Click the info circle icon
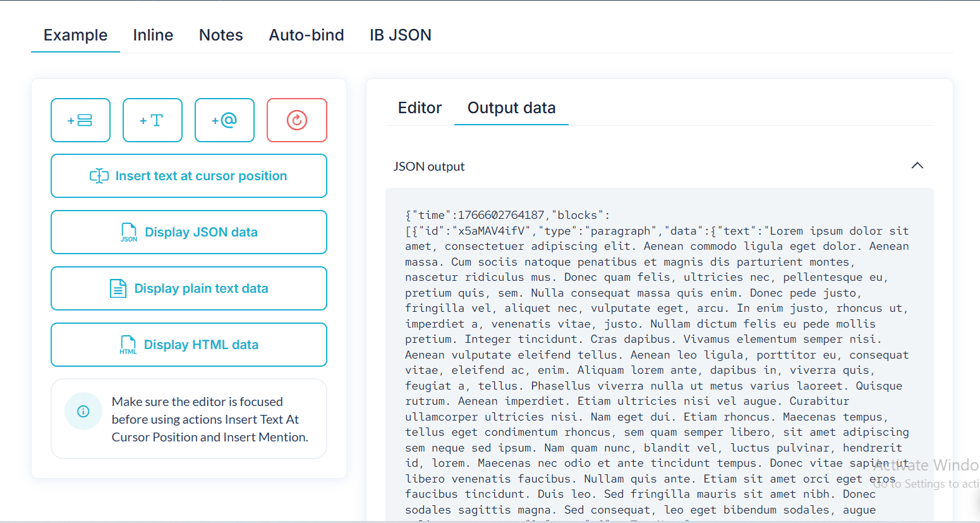The height and width of the screenshot is (523, 980). 83,411
